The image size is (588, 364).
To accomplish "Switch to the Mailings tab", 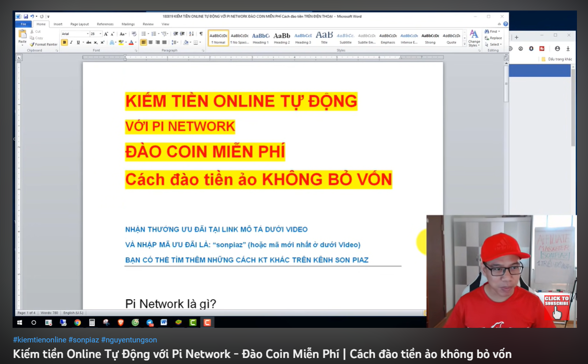I will [x=128, y=24].
